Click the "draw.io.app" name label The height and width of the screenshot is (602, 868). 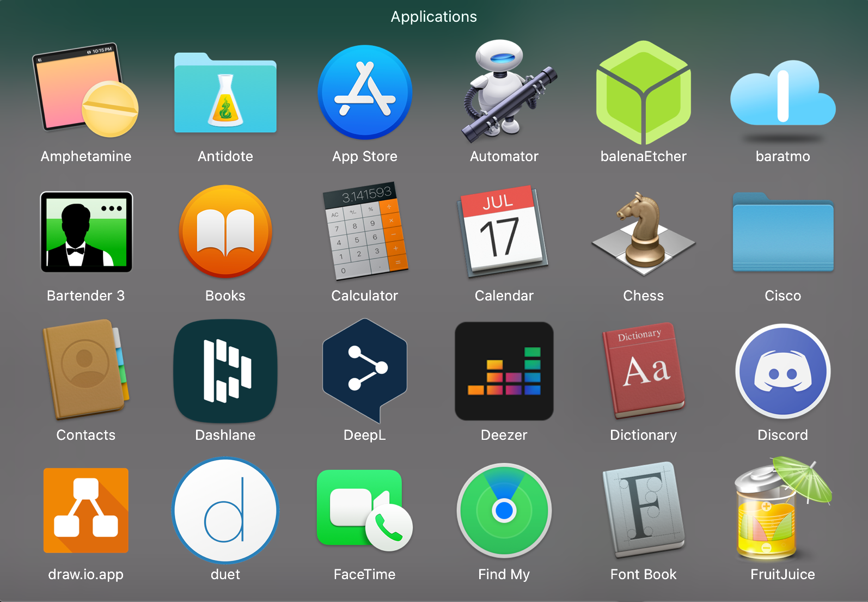(86, 575)
